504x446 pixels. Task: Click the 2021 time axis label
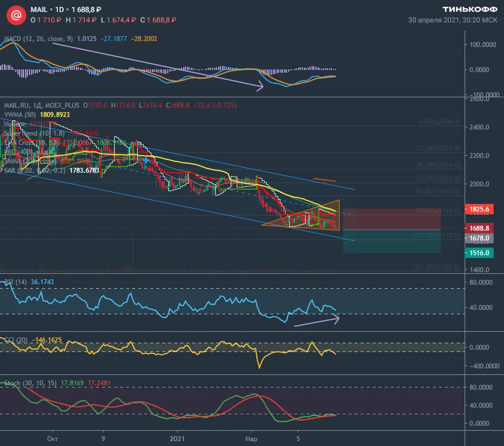[x=177, y=438]
